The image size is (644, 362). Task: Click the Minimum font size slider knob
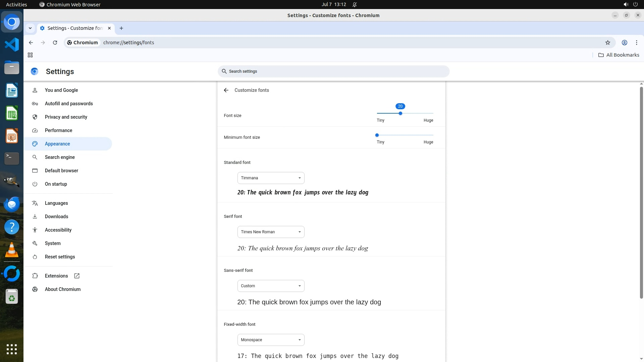pyautogui.click(x=377, y=135)
